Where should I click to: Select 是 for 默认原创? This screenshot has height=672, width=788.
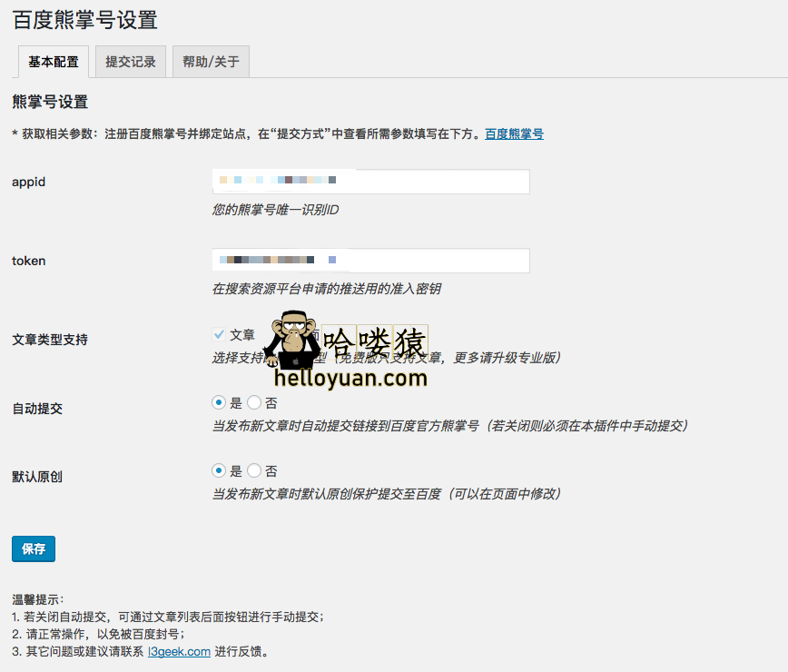point(219,471)
